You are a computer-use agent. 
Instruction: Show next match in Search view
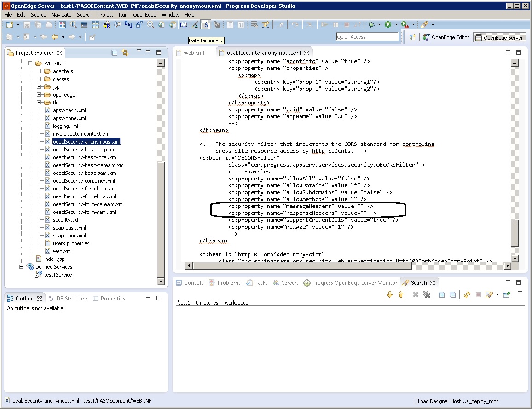click(390, 294)
